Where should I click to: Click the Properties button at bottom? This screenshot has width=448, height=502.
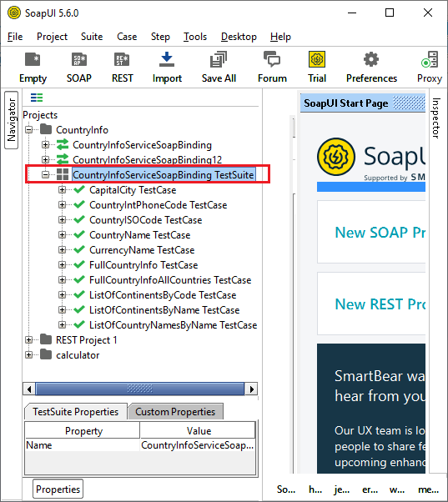(x=58, y=489)
